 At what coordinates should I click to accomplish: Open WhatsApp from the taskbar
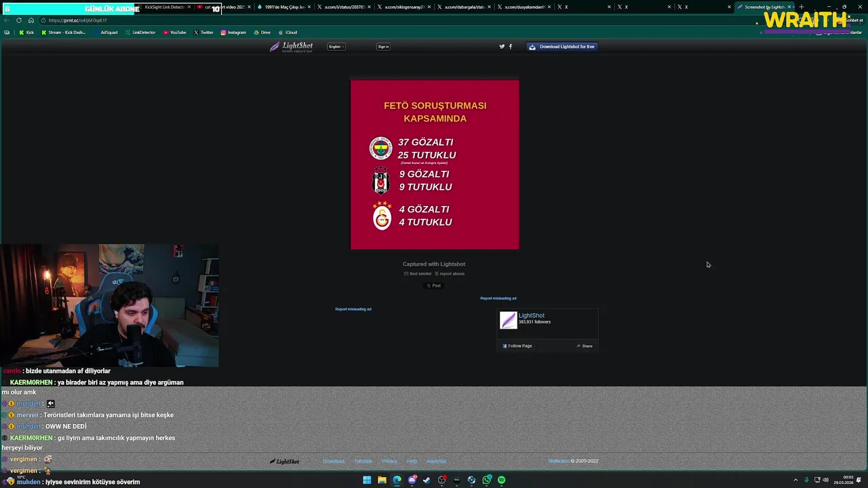[486, 480]
